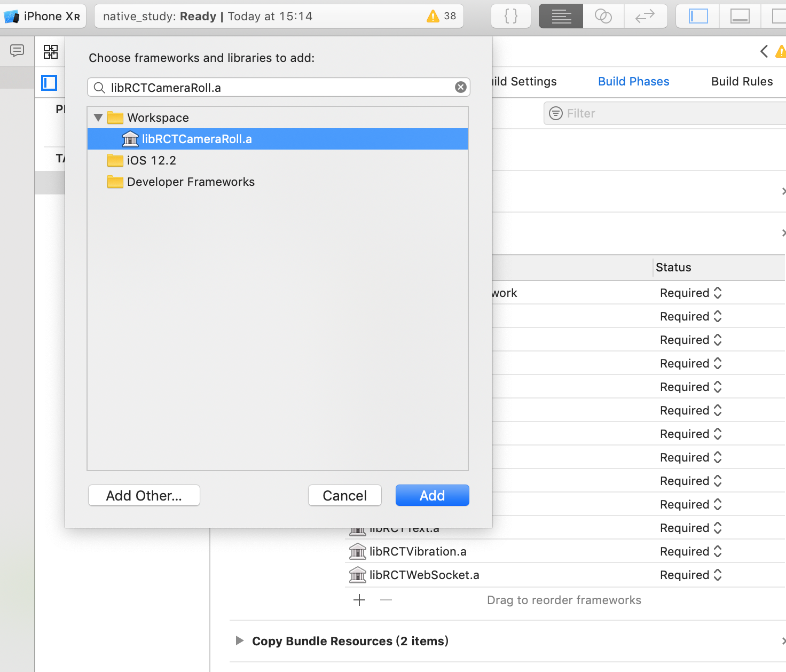Click the minus button to remove framework

pyautogui.click(x=386, y=600)
